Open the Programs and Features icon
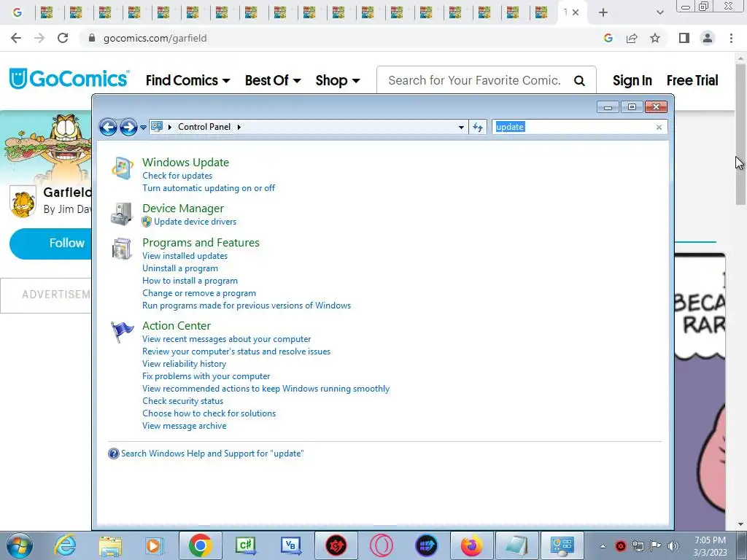This screenshot has width=747, height=560. point(122,249)
